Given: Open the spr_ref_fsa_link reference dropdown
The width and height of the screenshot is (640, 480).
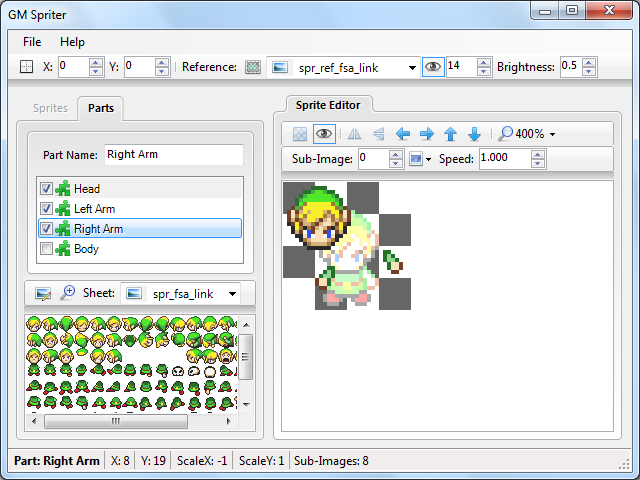Looking at the screenshot, I should tap(412, 68).
